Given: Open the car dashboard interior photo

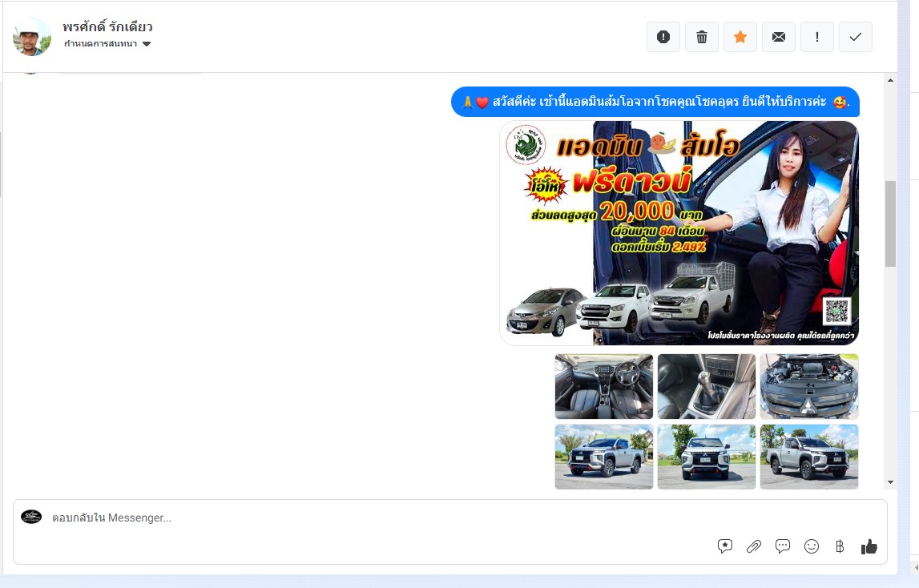Looking at the screenshot, I should pyautogui.click(x=603, y=386).
